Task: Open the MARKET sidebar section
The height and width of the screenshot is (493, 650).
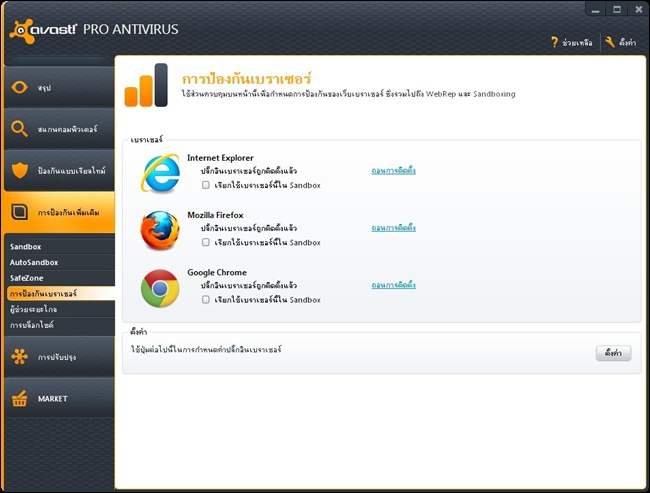Action: [x=59, y=398]
